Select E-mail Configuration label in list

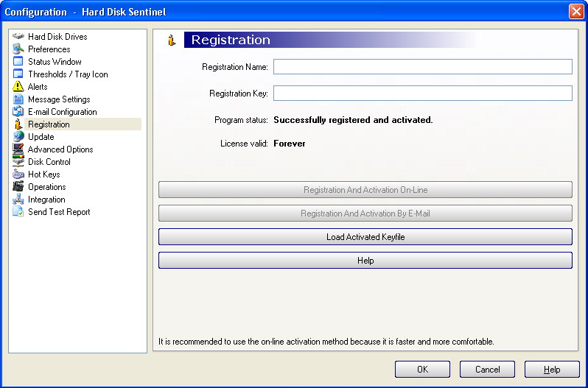[62, 112]
